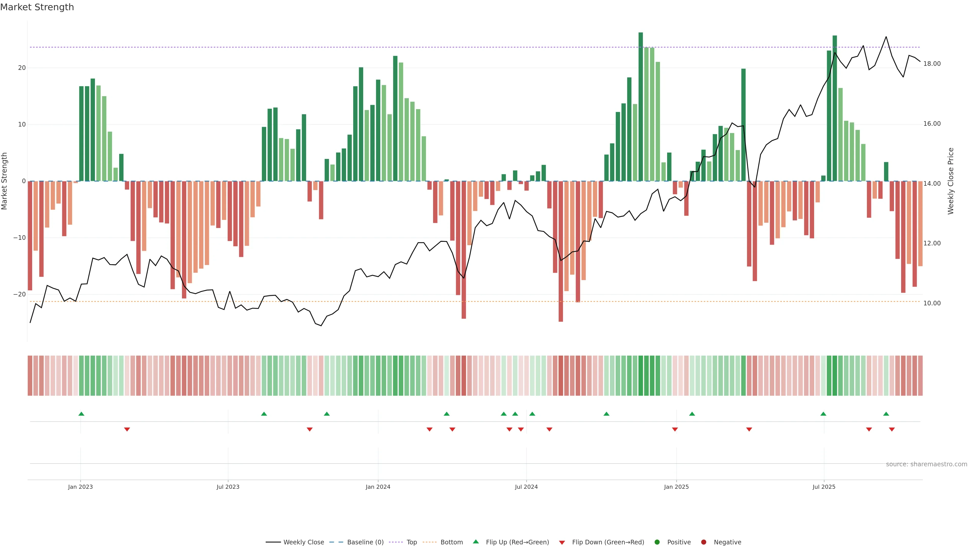Image resolution: width=980 pixels, height=551 pixels.
Task: Click the Market Strength chart title
Action: tap(37, 7)
